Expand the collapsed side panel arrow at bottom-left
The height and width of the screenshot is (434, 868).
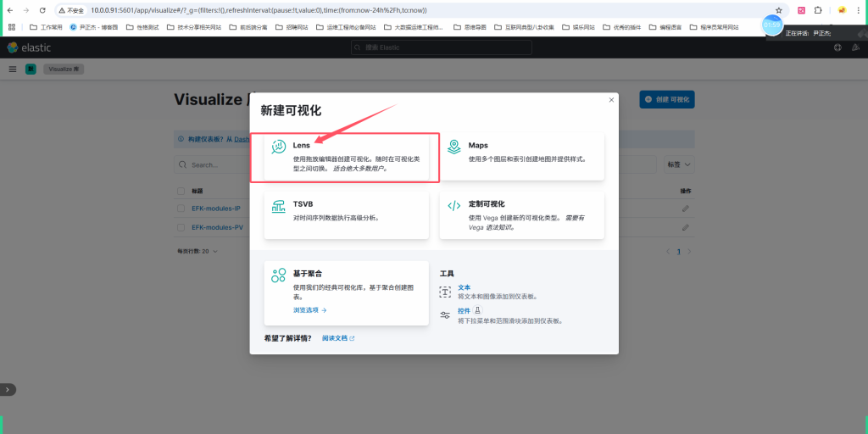pos(8,389)
